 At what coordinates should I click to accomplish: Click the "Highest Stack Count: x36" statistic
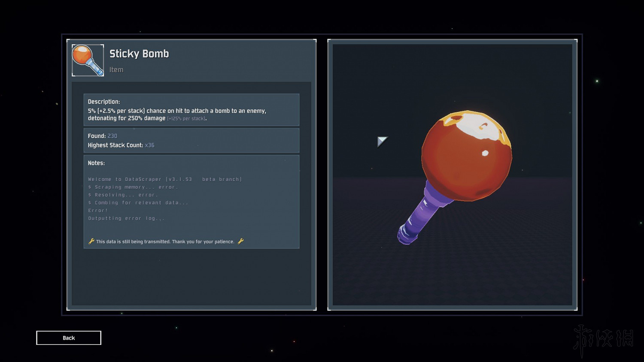click(x=121, y=145)
